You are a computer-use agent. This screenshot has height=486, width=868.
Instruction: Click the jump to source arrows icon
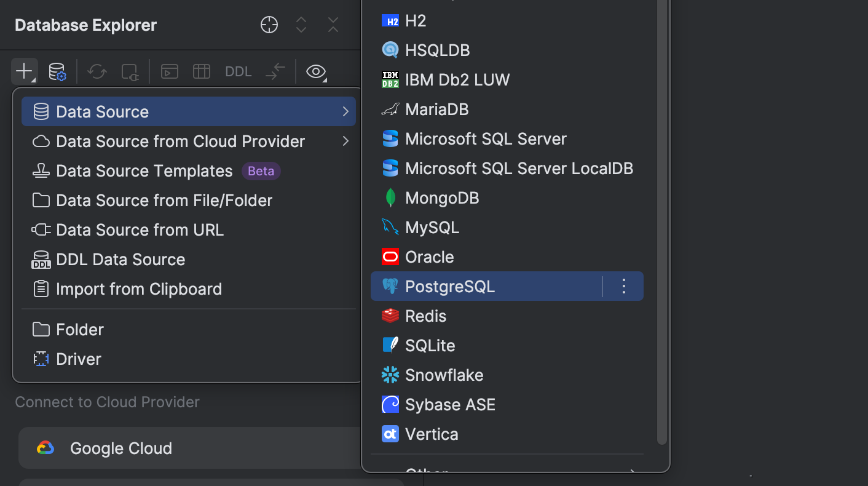point(275,71)
